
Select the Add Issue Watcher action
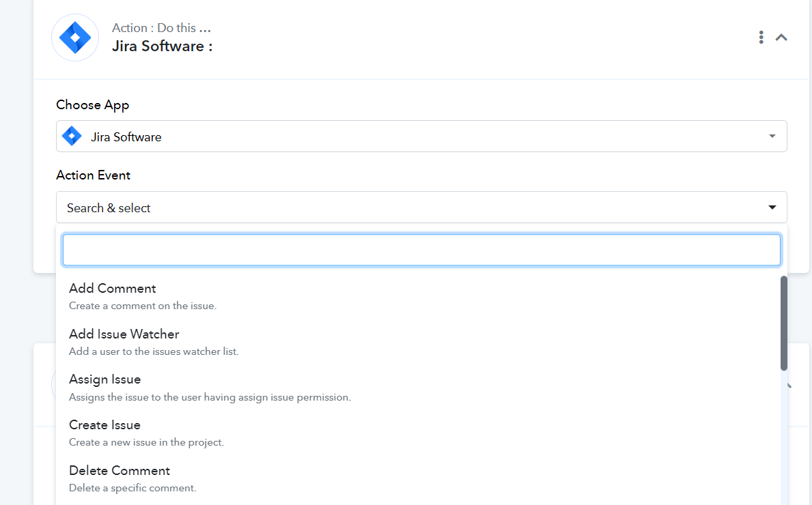click(x=419, y=341)
